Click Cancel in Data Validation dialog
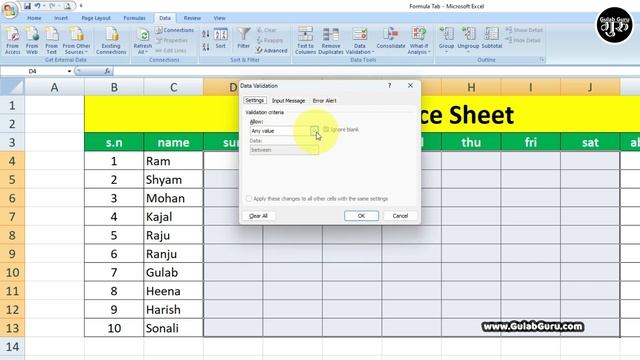Image resolution: width=640 pixels, height=360 pixels. coord(400,216)
